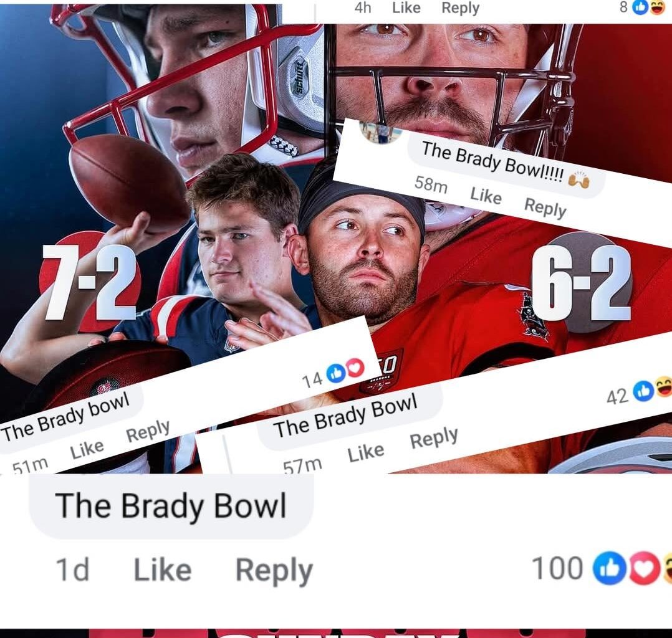Click laughing emoji reaction next to 42
Image resolution: width=672 pixels, height=638 pixels.
click(664, 386)
